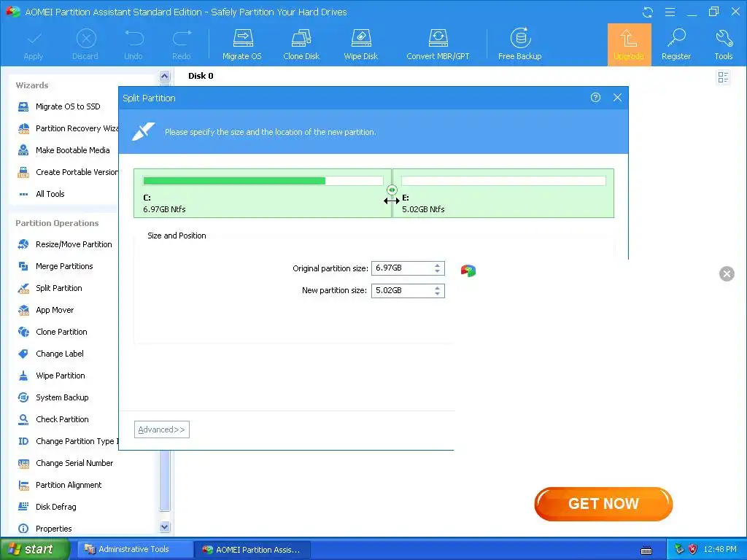This screenshot has height=560, width=747.
Task: Run Check Partition operation
Action: pos(53,419)
